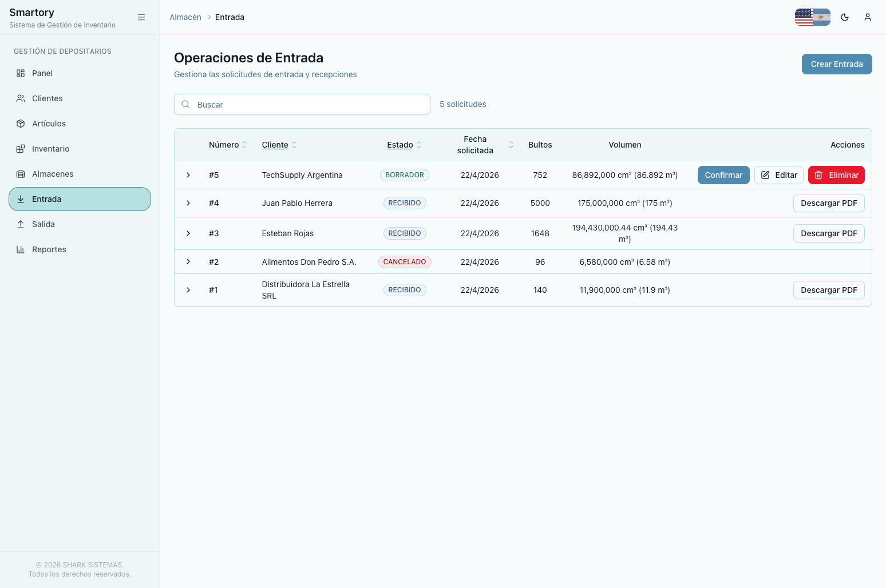Collapse the sidebar with the hamburger toggle
Viewport: 886px width, 588px height.
[141, 17]
